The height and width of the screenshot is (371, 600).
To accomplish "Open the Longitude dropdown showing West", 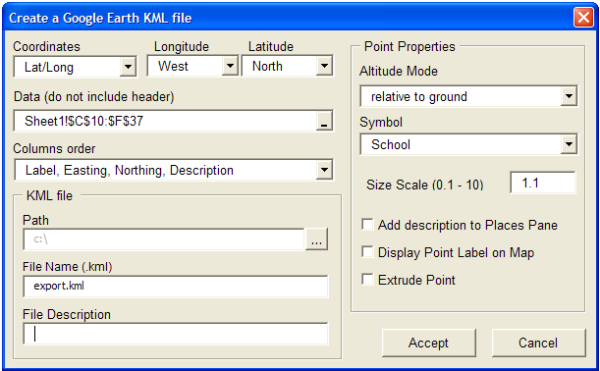I will coord(192,66).
